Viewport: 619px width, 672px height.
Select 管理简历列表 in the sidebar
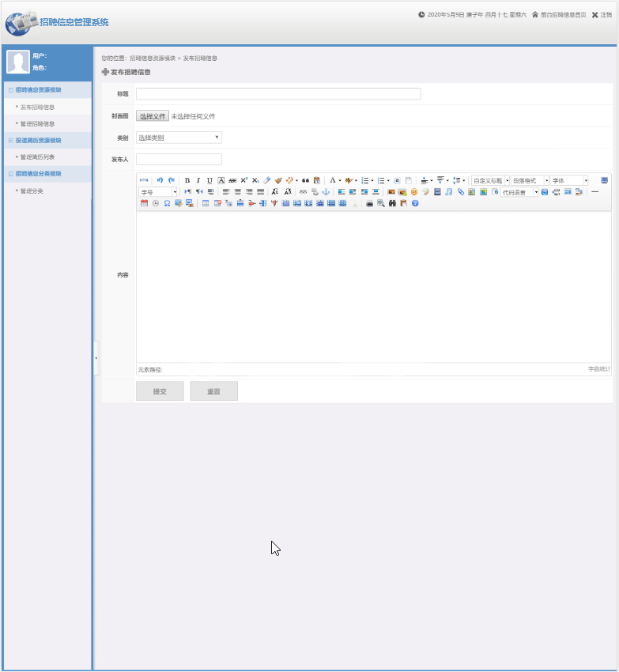coord(37,157)
